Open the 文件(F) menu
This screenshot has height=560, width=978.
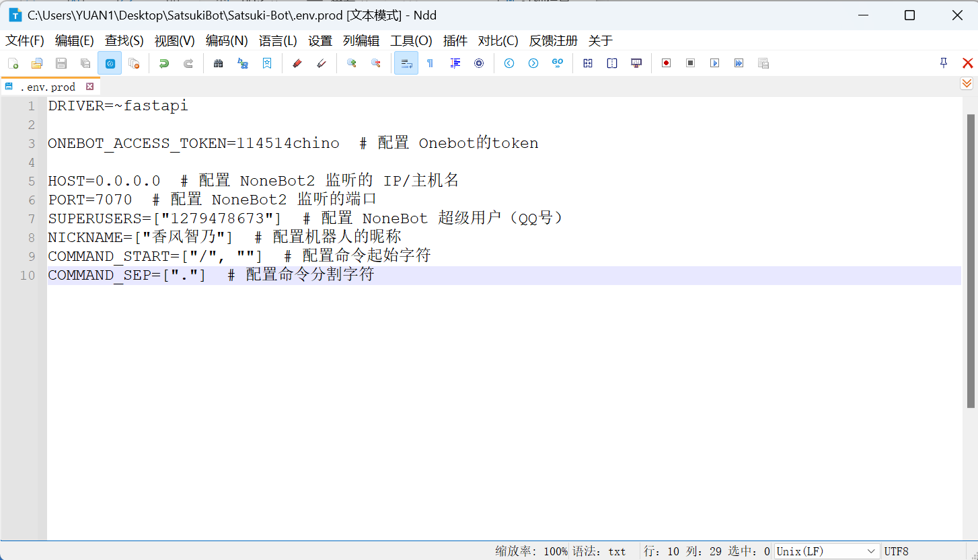25,40
